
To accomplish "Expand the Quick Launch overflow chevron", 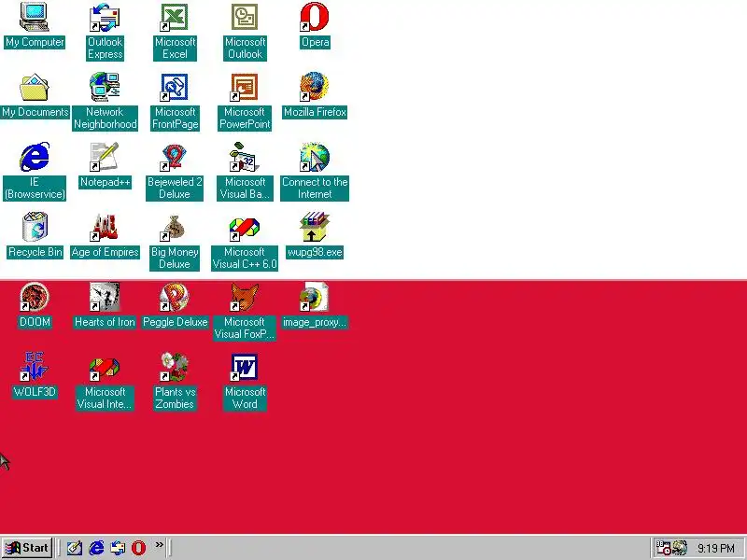I will tap(159, 544).
